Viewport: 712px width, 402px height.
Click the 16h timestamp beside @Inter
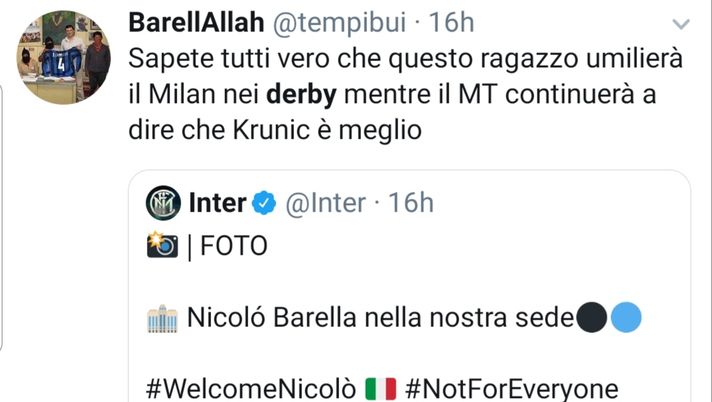click(412, 204)
